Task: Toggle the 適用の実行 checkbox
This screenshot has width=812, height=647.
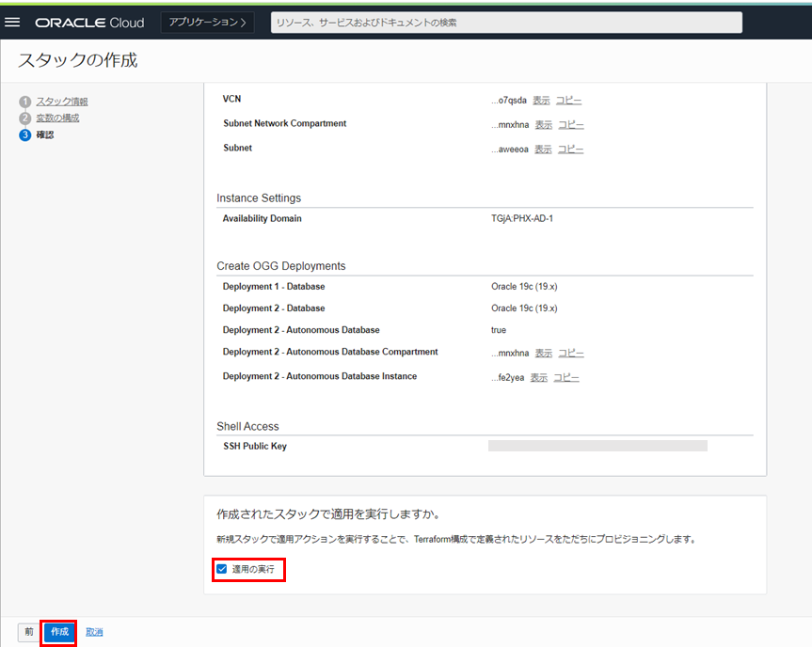Action: [x=222, y=569]
